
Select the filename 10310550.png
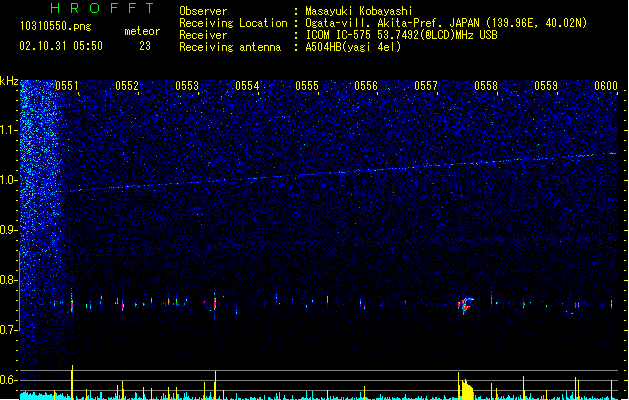click(x=56, y=27)
